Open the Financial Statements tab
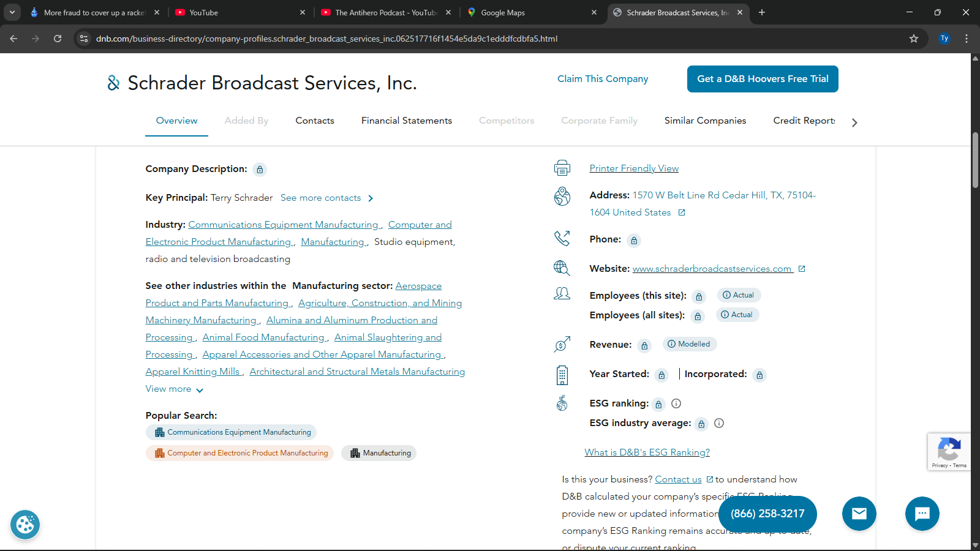 tap(407, 121)
